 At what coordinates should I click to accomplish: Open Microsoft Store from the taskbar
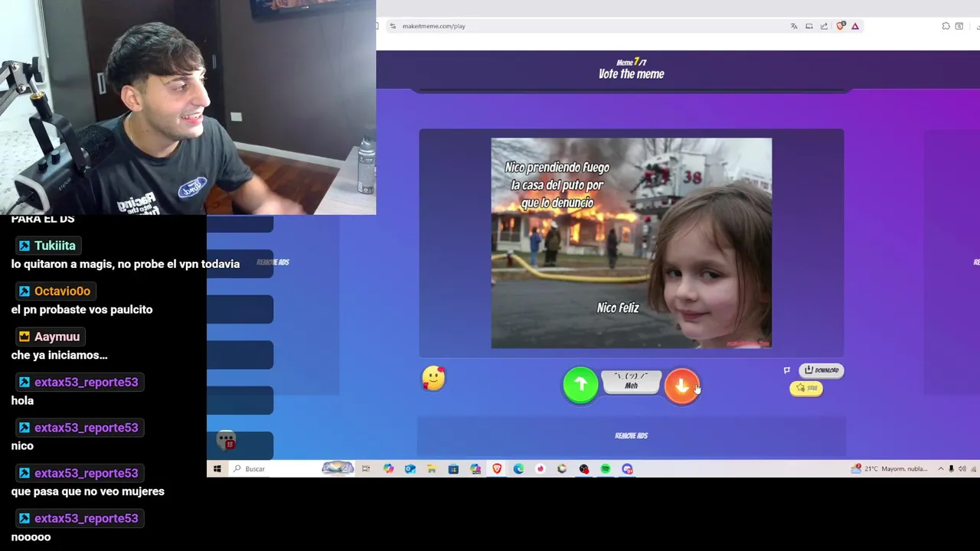453,468
